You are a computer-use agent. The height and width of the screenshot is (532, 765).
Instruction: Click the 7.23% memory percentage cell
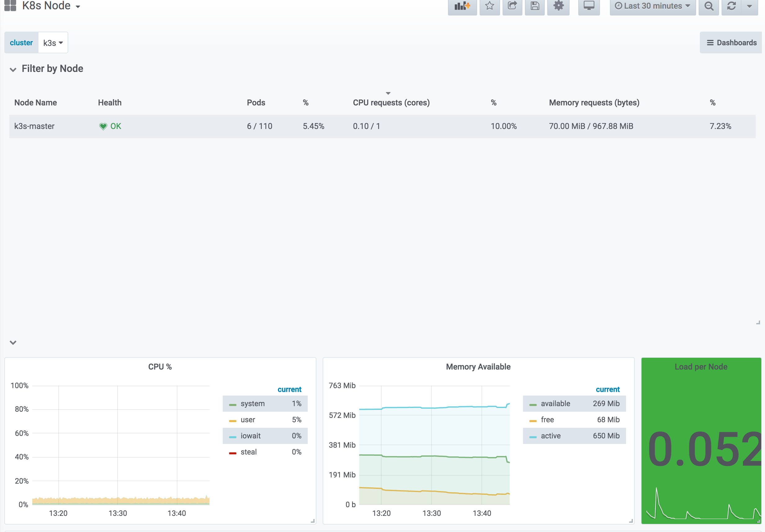coord(720,126)
